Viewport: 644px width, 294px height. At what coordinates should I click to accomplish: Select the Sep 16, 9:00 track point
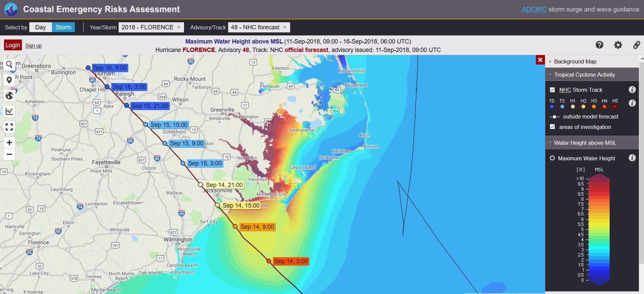point(88,68)
